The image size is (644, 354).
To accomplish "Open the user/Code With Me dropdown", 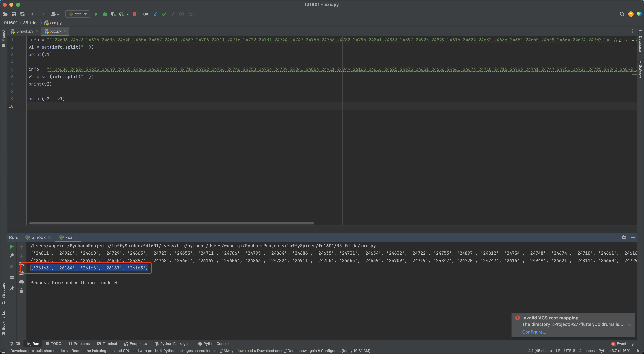I will [55, 14].
